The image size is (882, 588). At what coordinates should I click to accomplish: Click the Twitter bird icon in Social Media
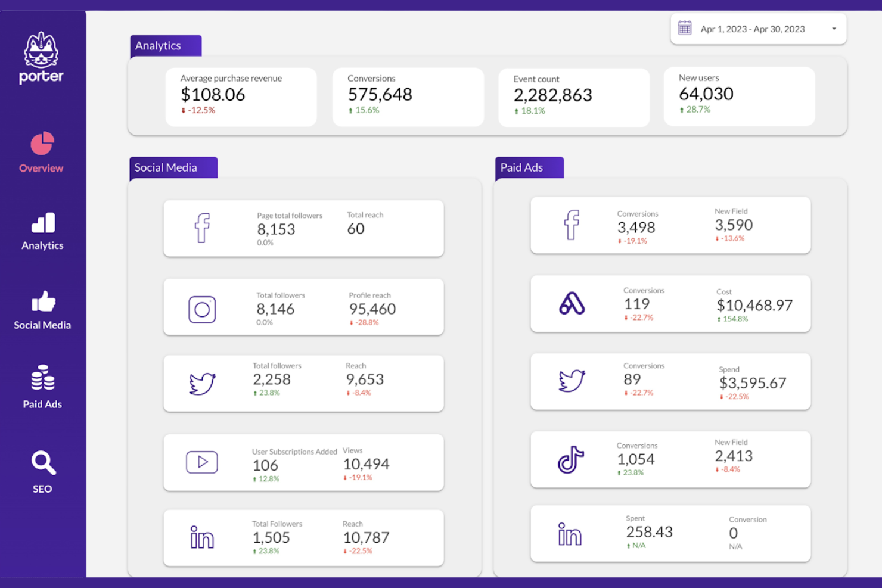[x=203, y=382]
